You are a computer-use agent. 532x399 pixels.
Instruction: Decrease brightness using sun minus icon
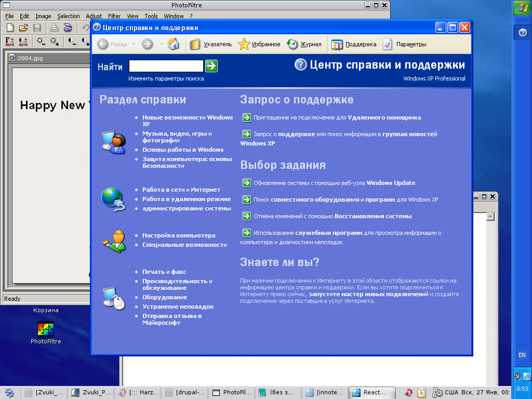[x=41, y=42]
